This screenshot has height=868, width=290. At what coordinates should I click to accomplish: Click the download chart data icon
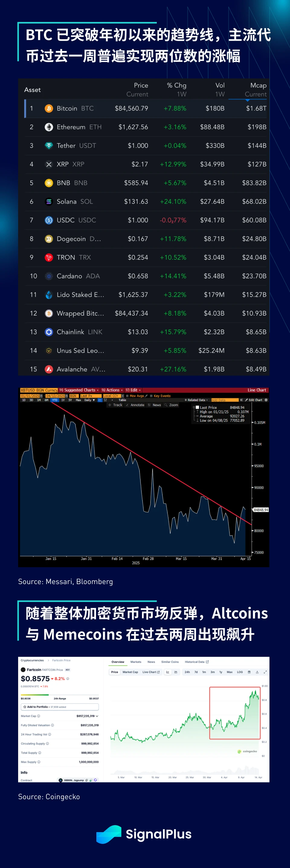click(x=257, y=672)
